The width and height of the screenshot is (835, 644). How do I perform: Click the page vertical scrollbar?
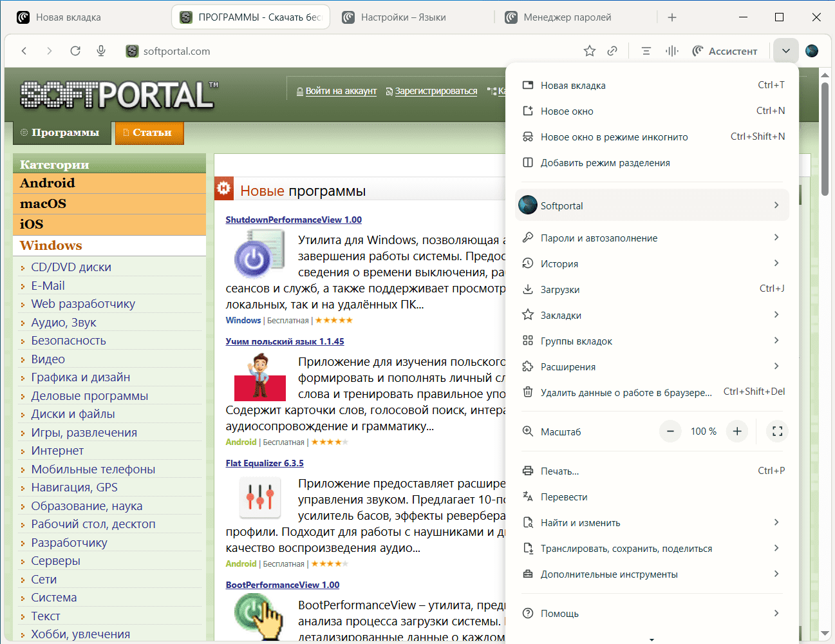[825, 139]
